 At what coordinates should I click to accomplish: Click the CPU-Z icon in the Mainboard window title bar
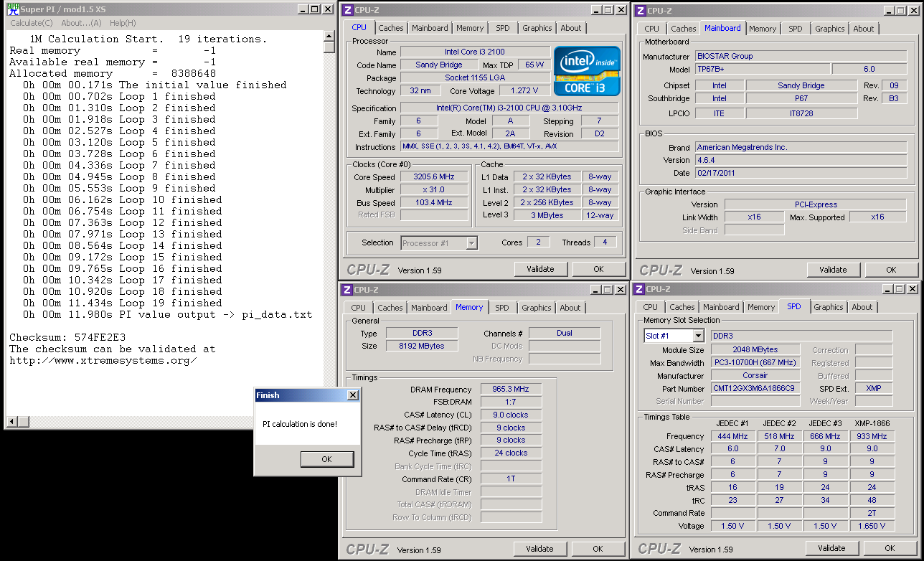click(x=640, y=10)
